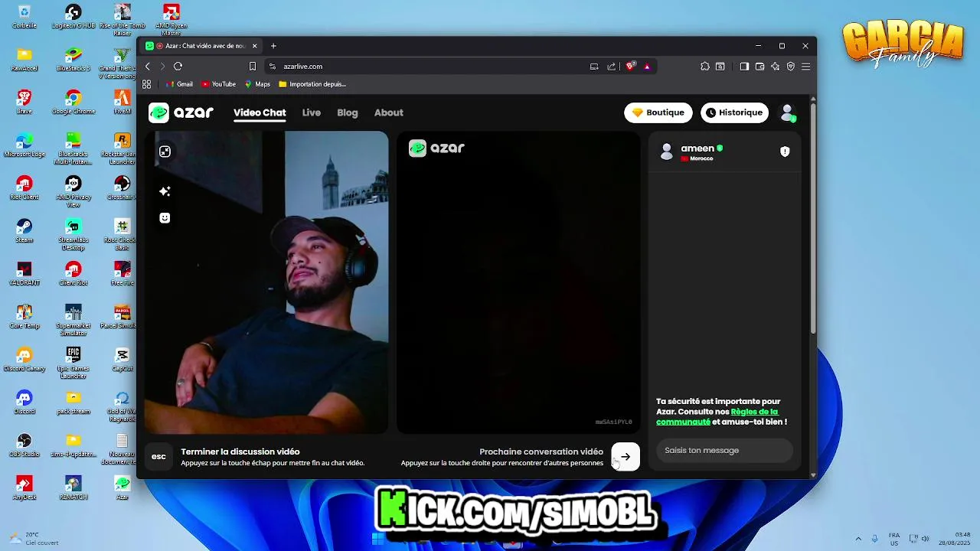Click the Steam desktop icon

[24, 231]
